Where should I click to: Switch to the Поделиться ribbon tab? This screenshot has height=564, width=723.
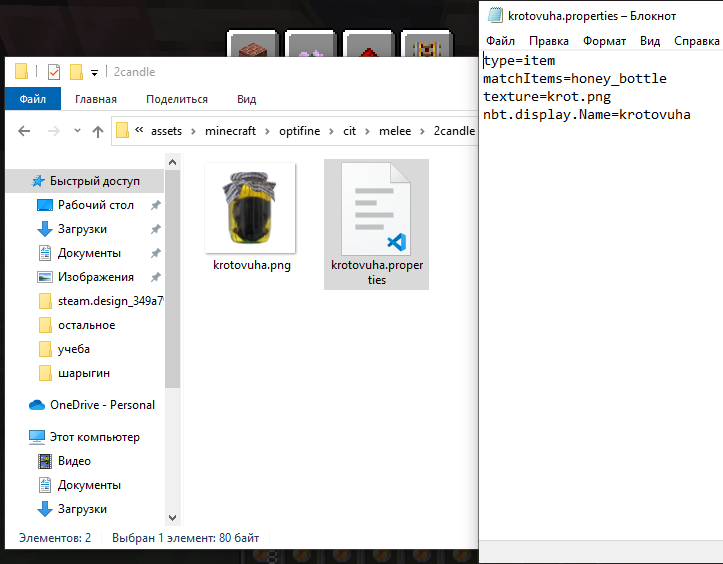tap(177, 99)
